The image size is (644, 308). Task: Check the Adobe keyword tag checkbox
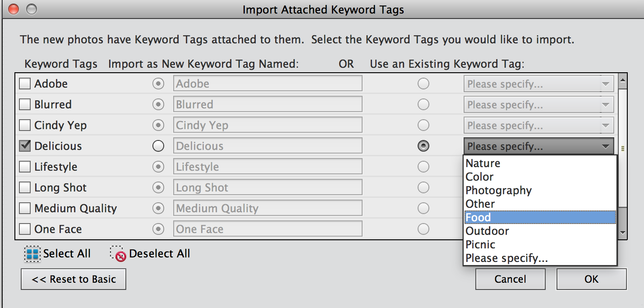coord(25,84)
